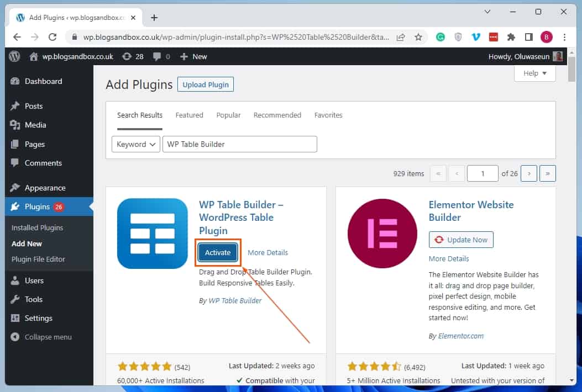
Task: Open the Settings menu
Action: tap(38, 318)
